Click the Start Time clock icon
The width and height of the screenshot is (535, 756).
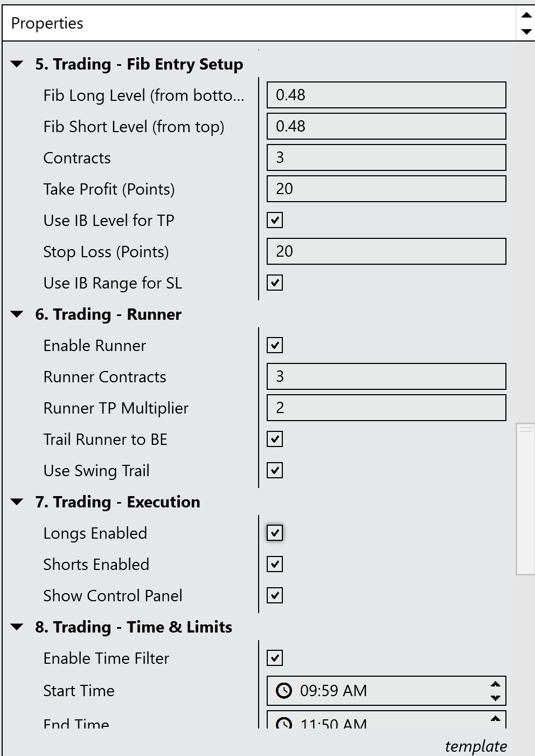click(x=284, y=691)
